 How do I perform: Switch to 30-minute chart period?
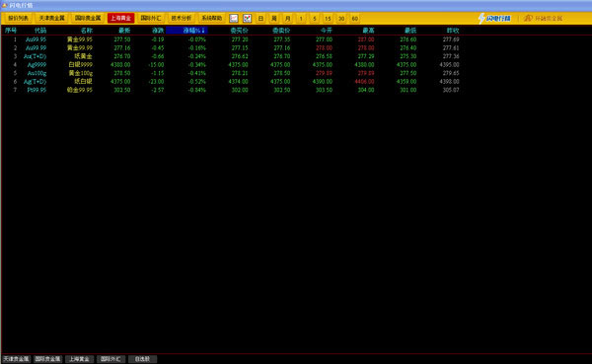pyautogui.click(x=341, y=18)
